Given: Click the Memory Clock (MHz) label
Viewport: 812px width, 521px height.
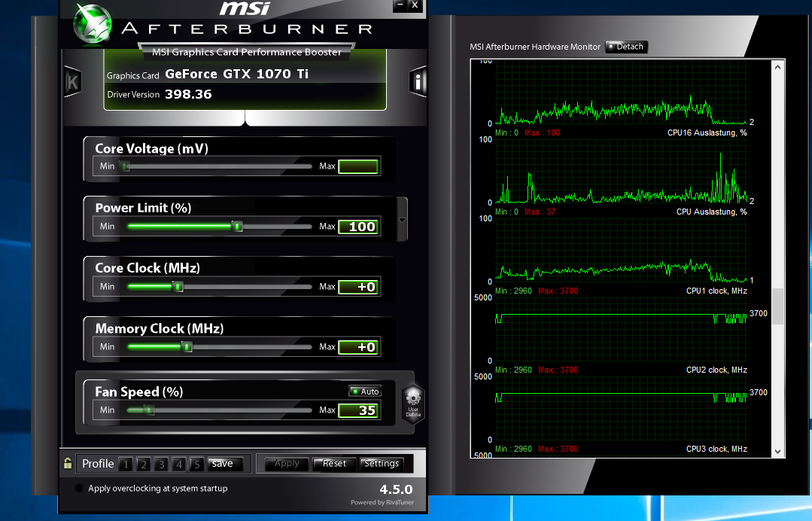Looking at the screenshot, I should click(160, 329).
